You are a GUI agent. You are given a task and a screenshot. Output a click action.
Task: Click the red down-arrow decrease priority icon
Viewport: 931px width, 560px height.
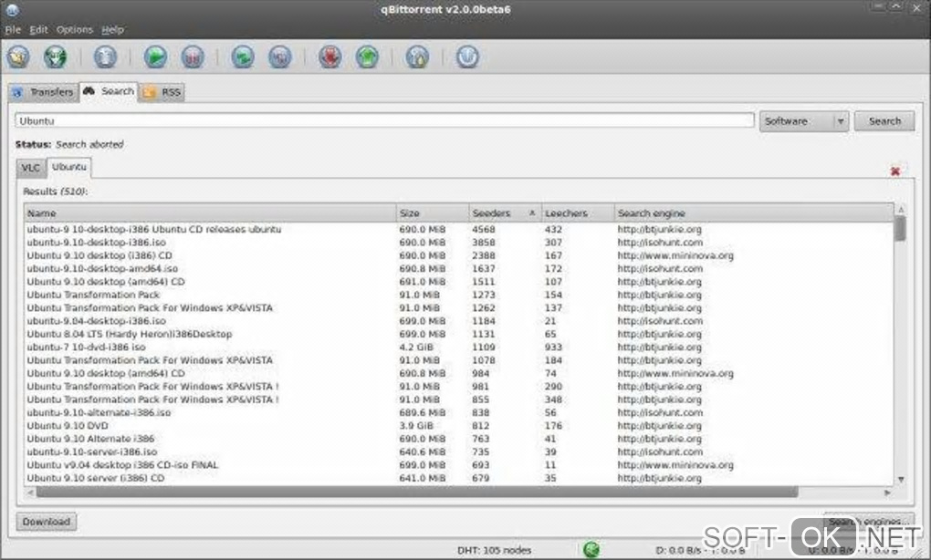point(330,57)
